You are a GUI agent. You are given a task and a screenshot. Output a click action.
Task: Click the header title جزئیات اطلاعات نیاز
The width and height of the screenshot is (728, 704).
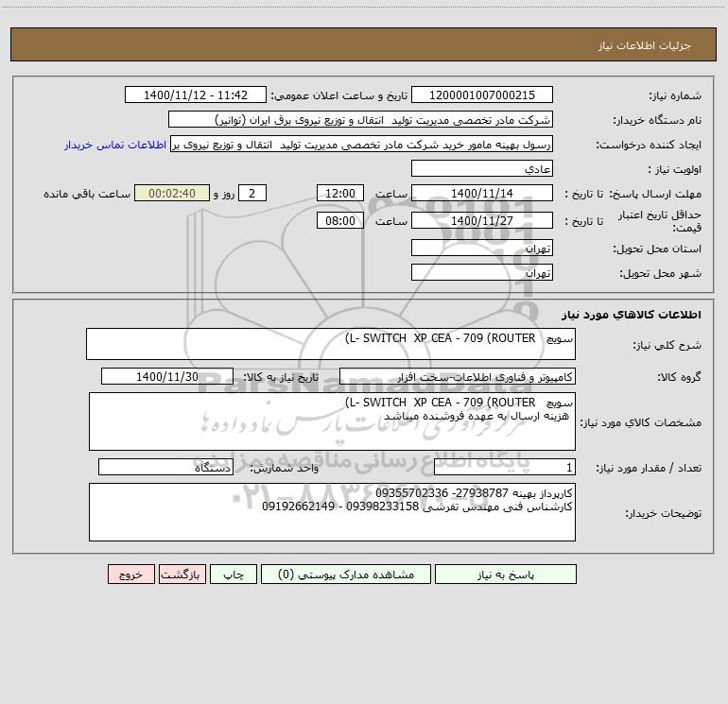645,45
